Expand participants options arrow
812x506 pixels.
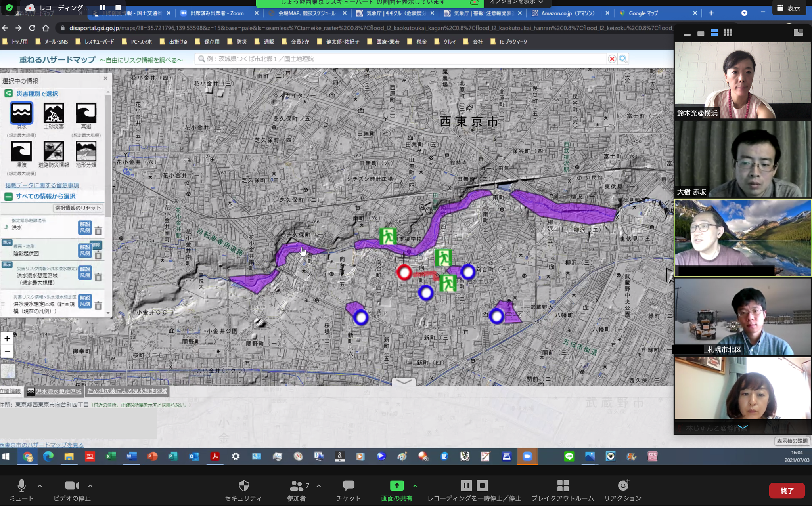click(x=319, y=485)
